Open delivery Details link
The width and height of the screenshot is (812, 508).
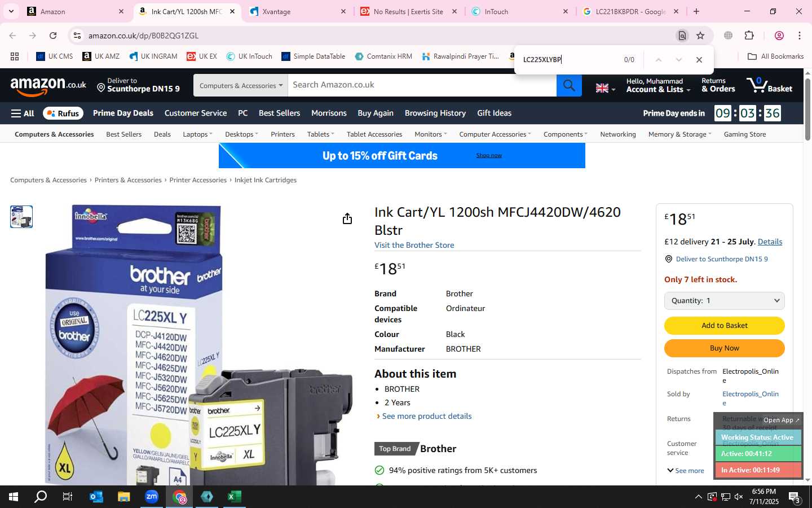point(770,242)
